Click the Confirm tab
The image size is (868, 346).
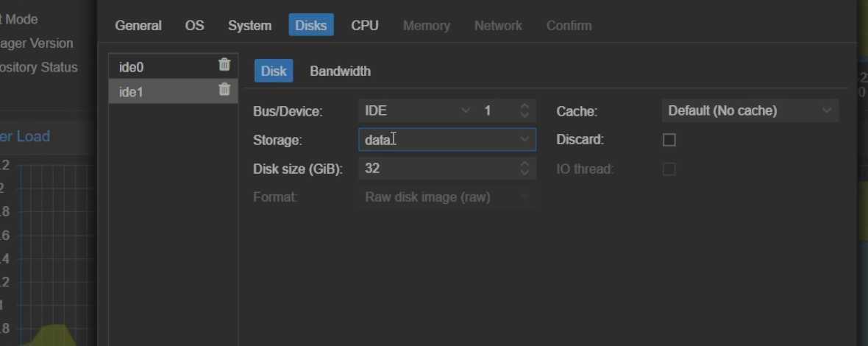point(569,26)
